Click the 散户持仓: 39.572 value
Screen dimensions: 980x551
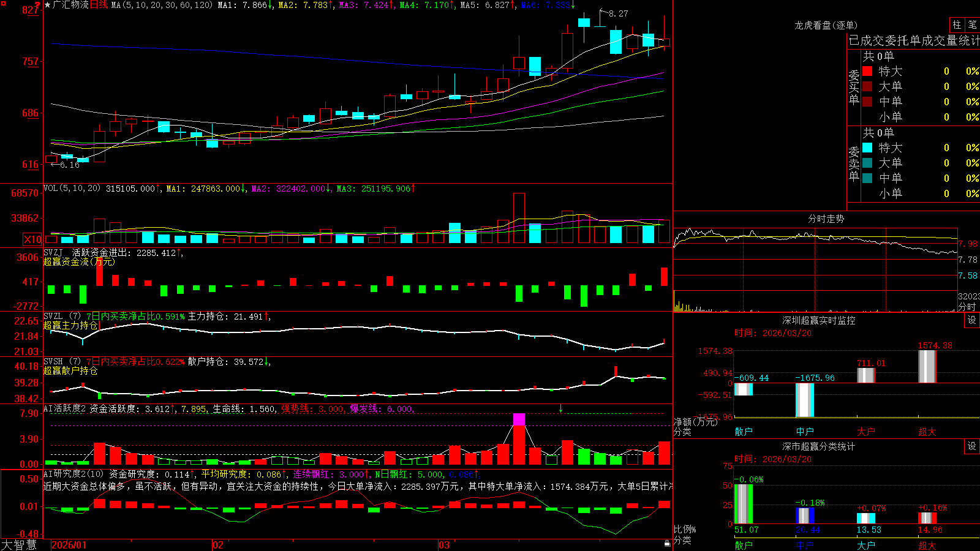pyautogui.click(x=225, y=362)
